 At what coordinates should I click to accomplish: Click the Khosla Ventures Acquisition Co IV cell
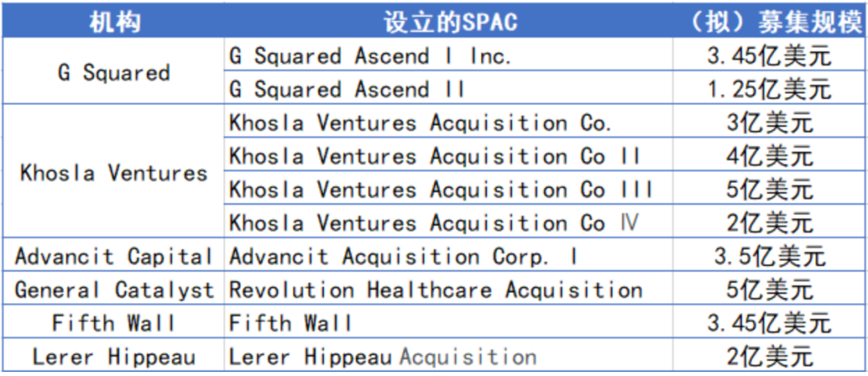tap(434, 223)
